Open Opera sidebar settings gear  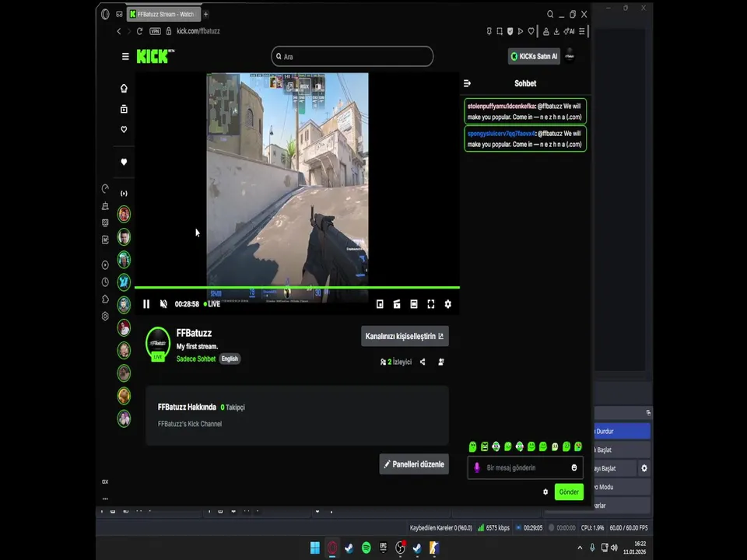[x=105, y=317]
